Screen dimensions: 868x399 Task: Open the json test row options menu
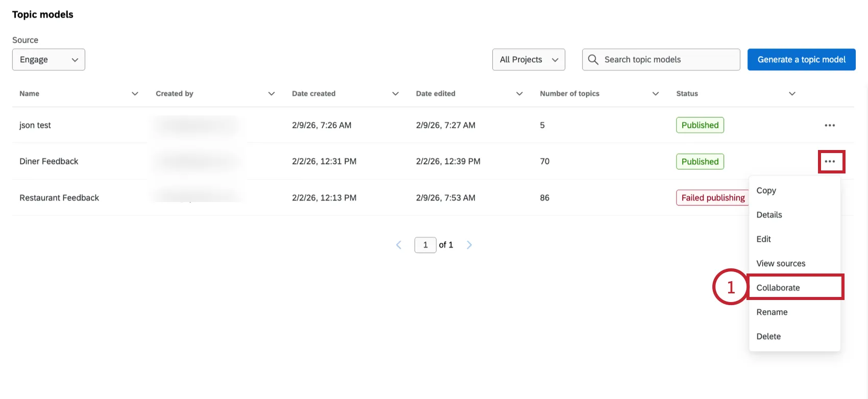(x=830, y=126)
